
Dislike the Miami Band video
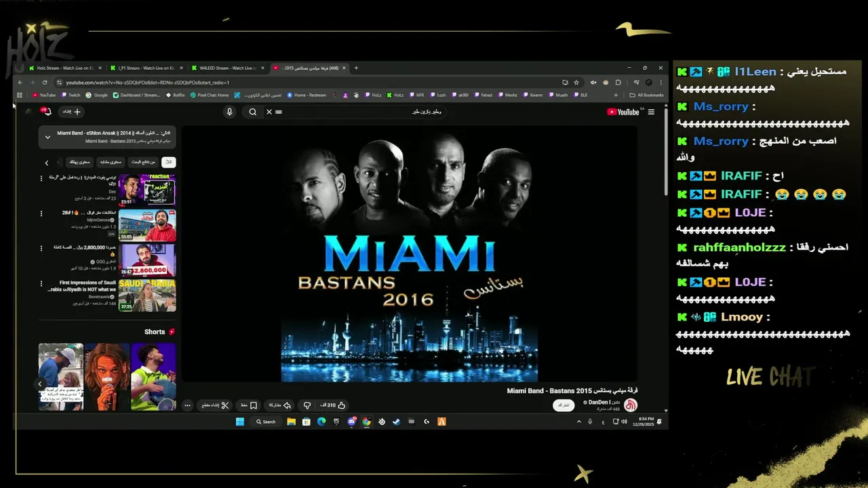point(307,405)
